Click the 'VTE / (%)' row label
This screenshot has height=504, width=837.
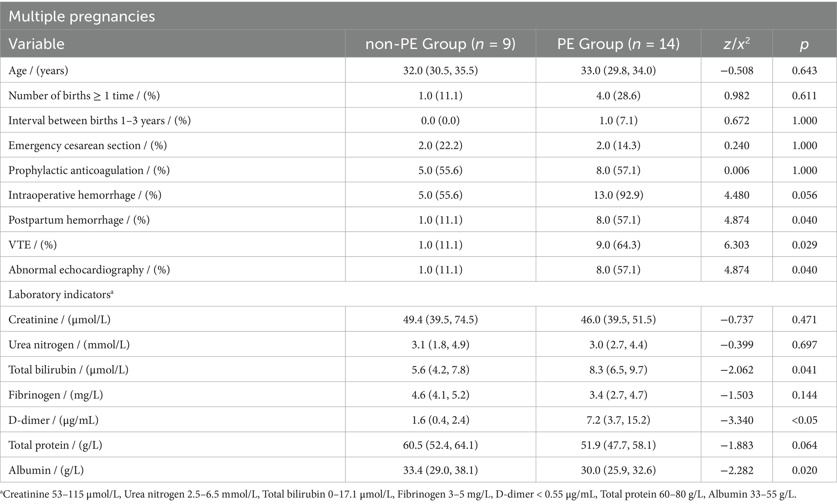[32, 245]
